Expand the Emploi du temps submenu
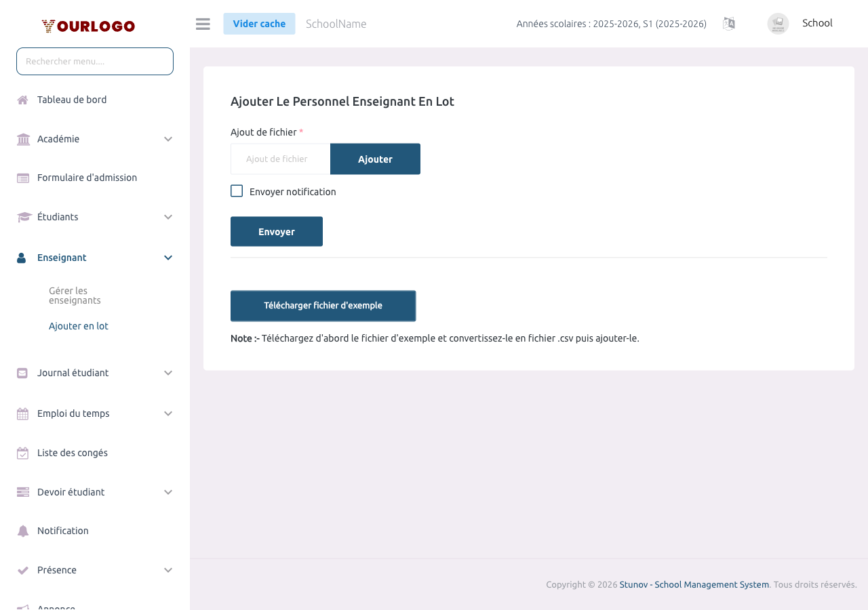The height and width of the screenshot is (610, 868). point(167,413)
